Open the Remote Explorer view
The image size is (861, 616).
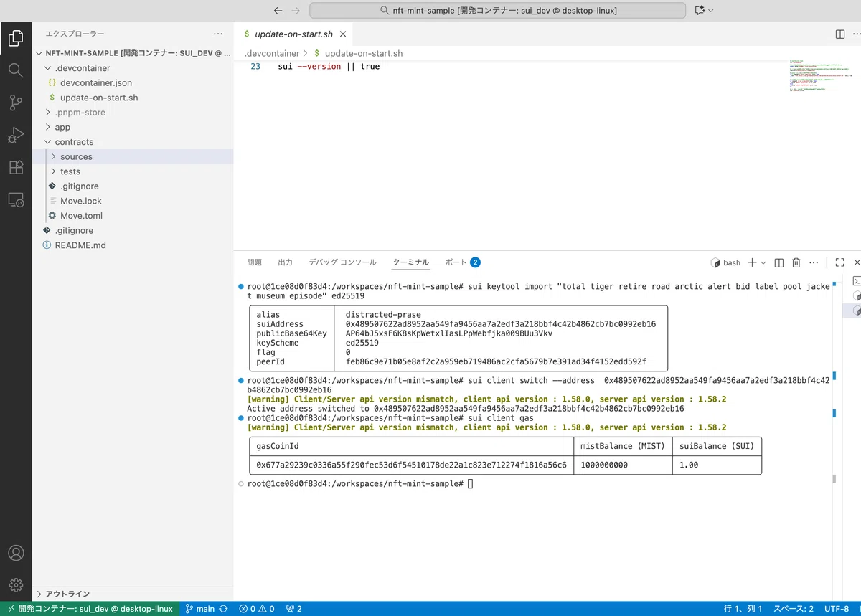[x=16, y=200]
